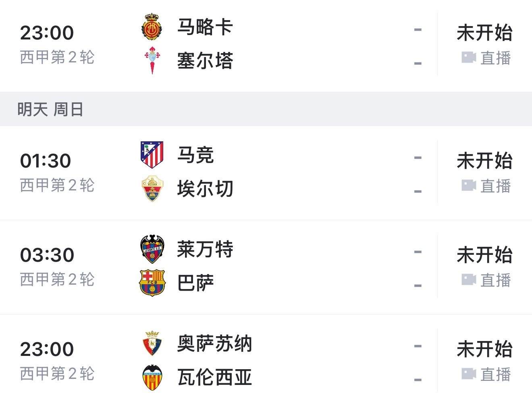This screenshot has height=403, width=532.
Task: Open 直播 for the 马略卡 vs 塞尔塔 match
Action: click(x=486, y=58)
